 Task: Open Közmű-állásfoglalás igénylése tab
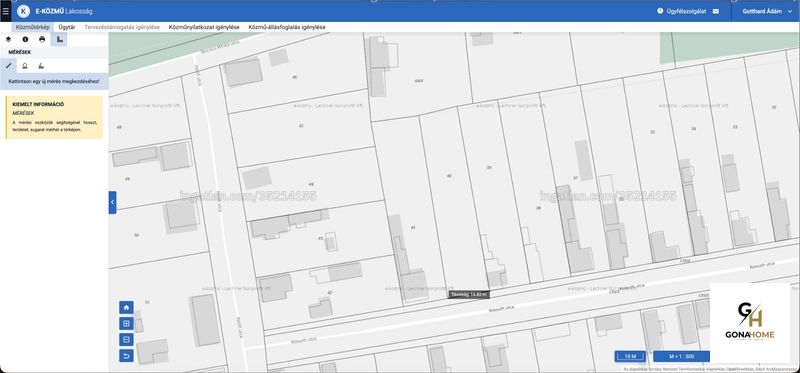coord(287,27)
